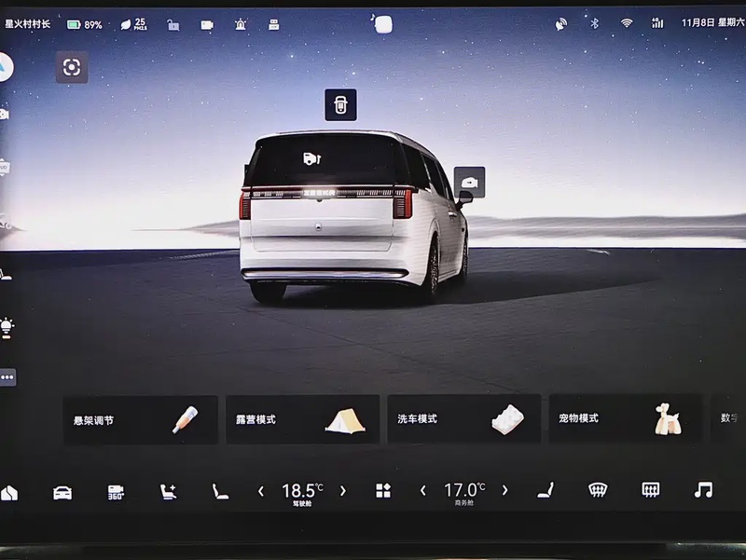The height and width of the screenshot is (560, 746).
Task: Open 悬架调节 suspension adjustment card
Action: pyautogui.click(x=140, y=419)
